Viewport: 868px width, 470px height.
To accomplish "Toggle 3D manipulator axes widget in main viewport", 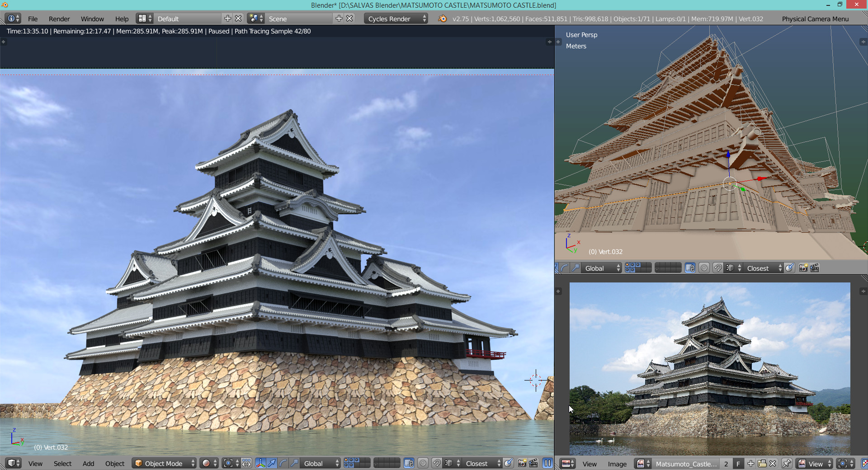I will click(260, 463).
